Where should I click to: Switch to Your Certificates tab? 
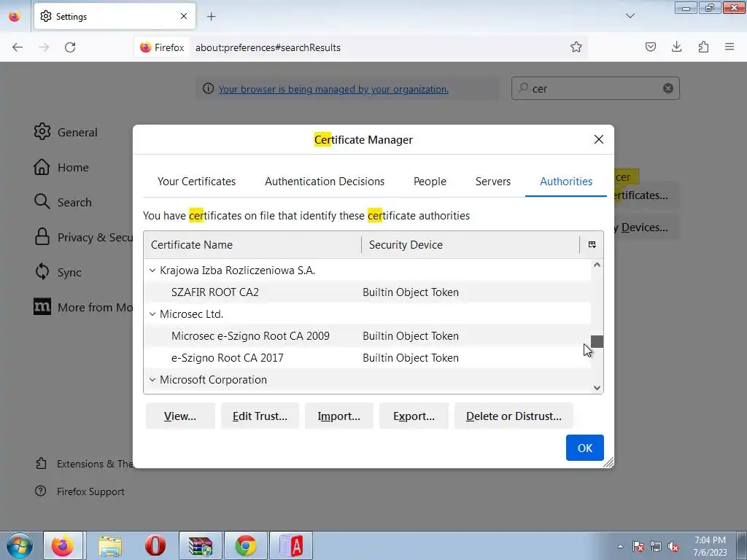tap(196, 182)
